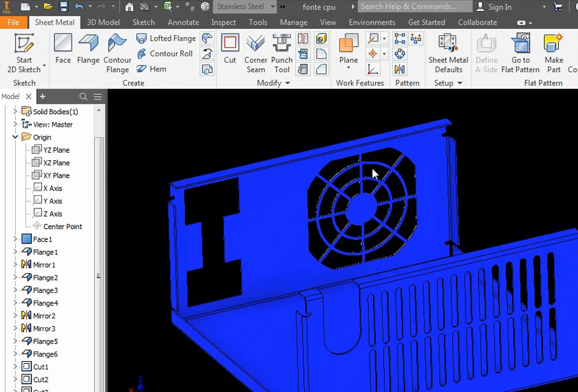This screenshot has width=578, height=392.
Task: Click the Lofted Flange button
Action: [166, 39]
